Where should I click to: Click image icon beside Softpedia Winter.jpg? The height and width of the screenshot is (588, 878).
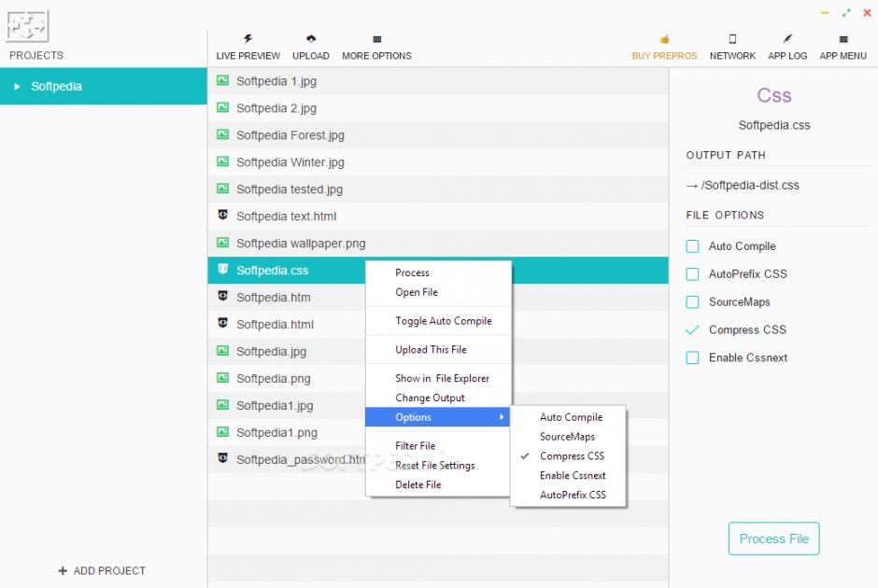pos(223,161)
